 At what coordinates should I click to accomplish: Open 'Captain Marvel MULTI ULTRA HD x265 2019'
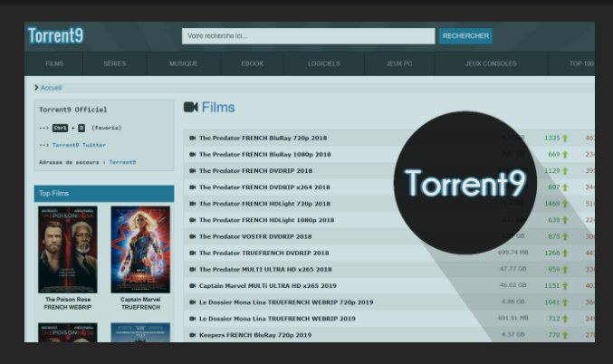(268, 286)
